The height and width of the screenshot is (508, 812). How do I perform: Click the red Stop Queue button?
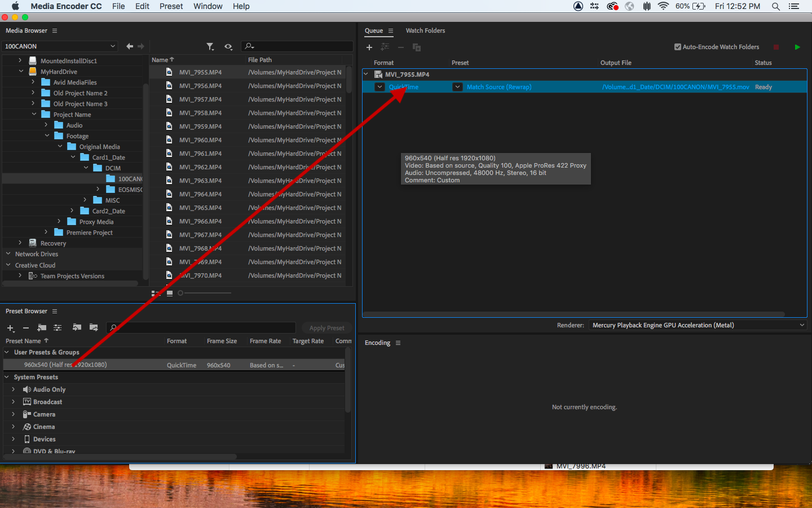[x=776, y=47]
